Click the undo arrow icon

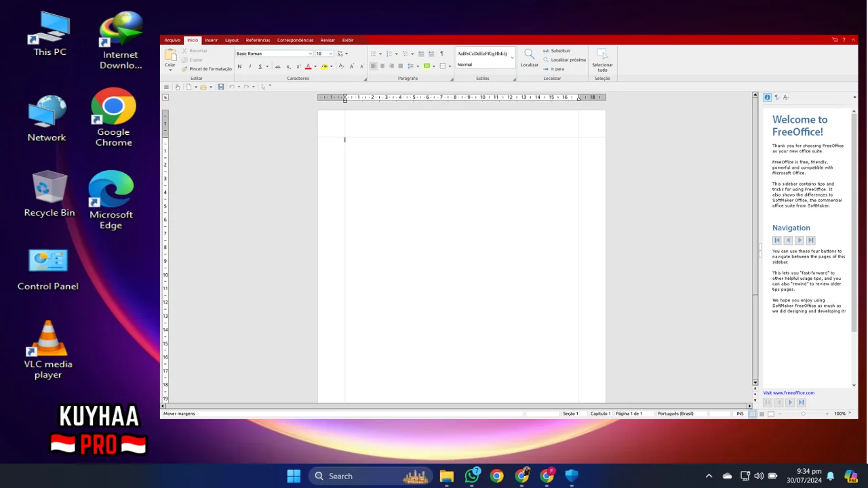[x=232, y=87]
